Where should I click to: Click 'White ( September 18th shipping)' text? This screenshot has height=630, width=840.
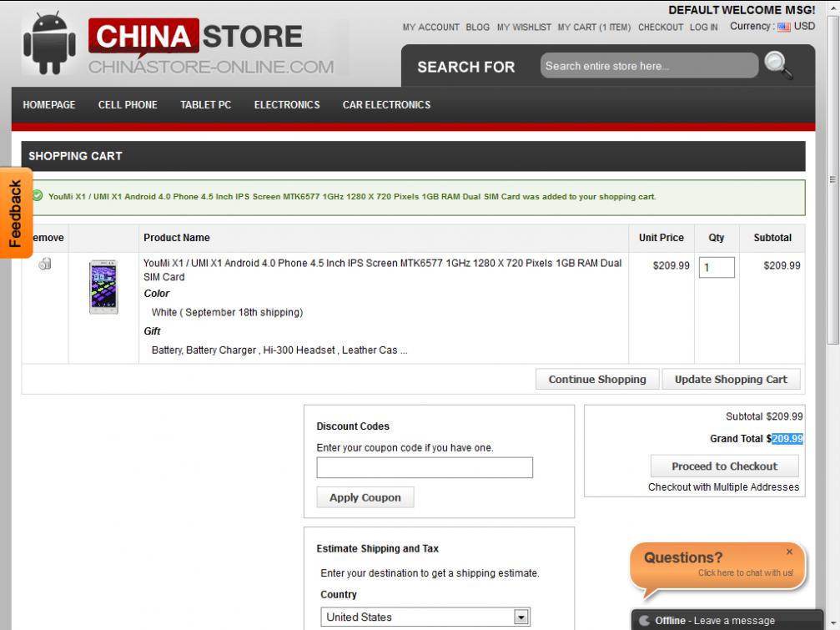(227, 312)
